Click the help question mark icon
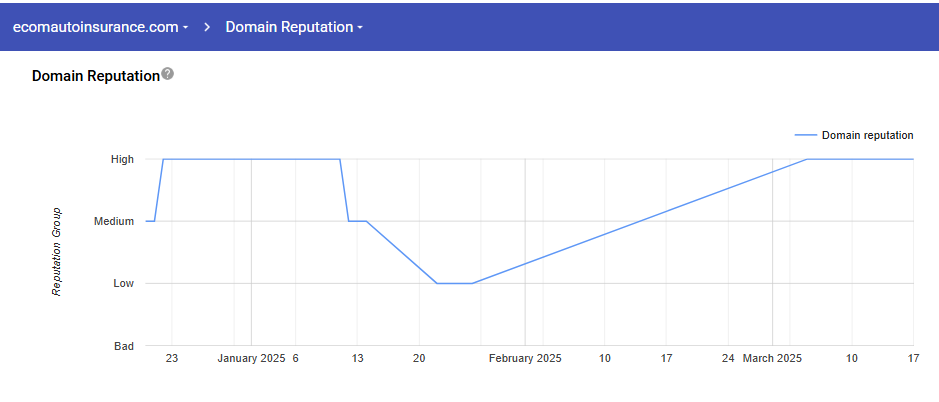 [x=167, y=74]
